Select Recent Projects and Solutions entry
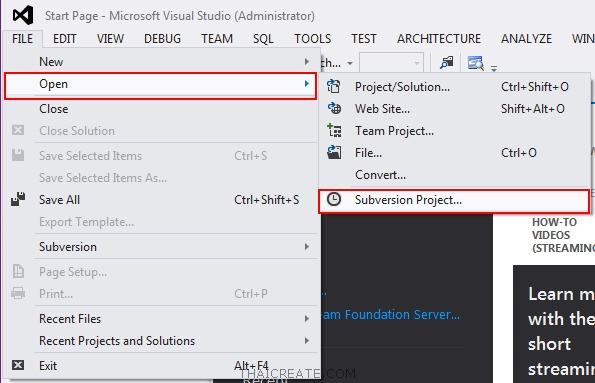 (160, 340)
